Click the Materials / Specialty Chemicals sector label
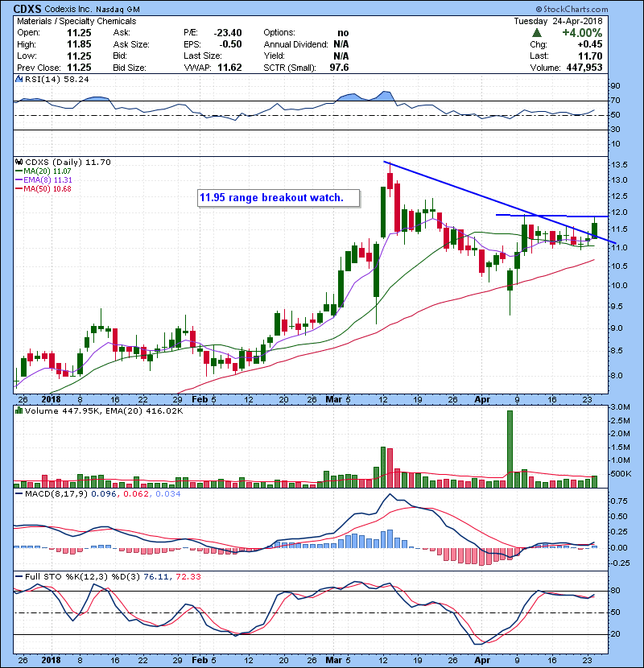This screenshot has height=668, width=644. click(x=76, y=21)
